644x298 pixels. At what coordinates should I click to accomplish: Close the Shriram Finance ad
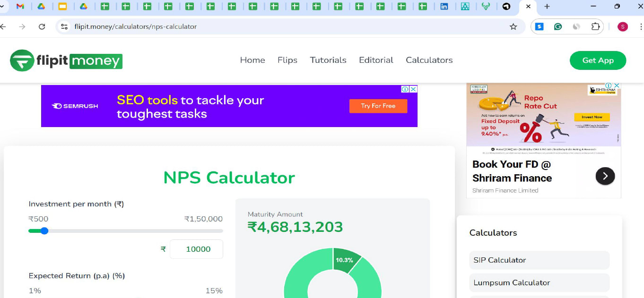click(617, 85)
